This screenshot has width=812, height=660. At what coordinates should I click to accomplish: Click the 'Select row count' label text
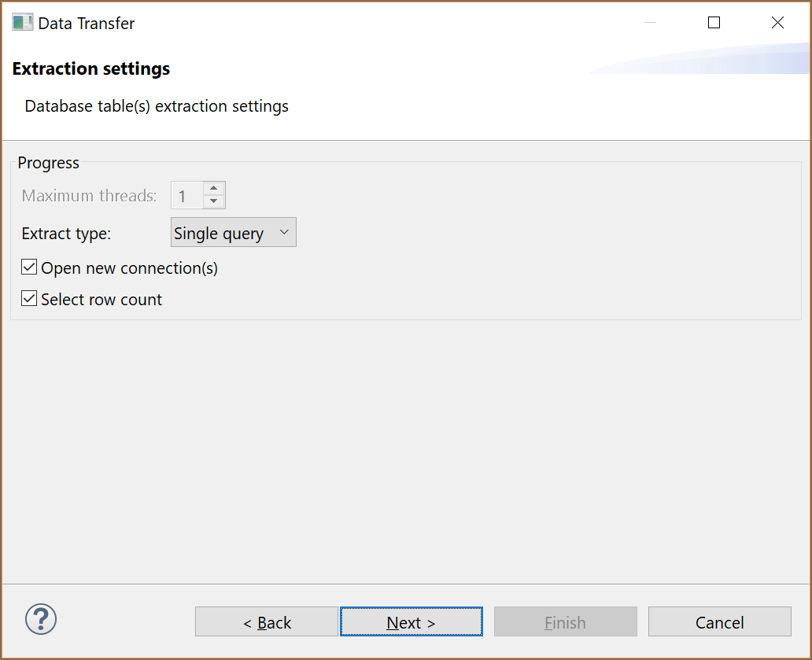click(101, 300)
